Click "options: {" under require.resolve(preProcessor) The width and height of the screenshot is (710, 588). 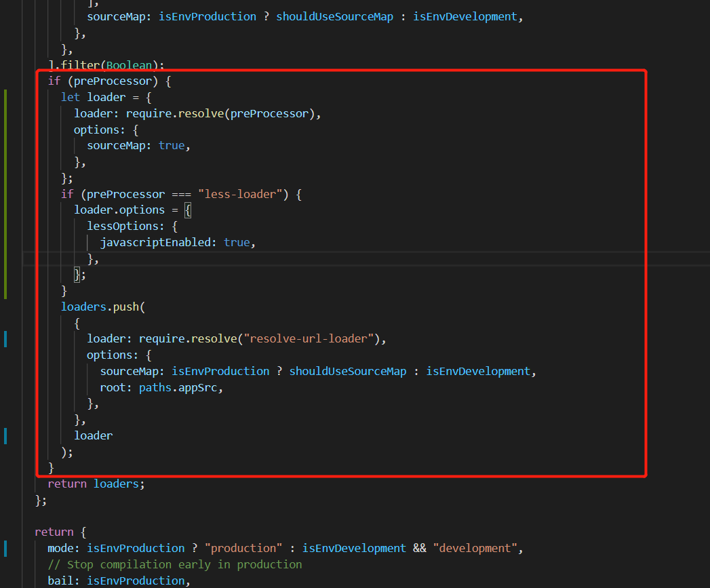tap(106, 130)
